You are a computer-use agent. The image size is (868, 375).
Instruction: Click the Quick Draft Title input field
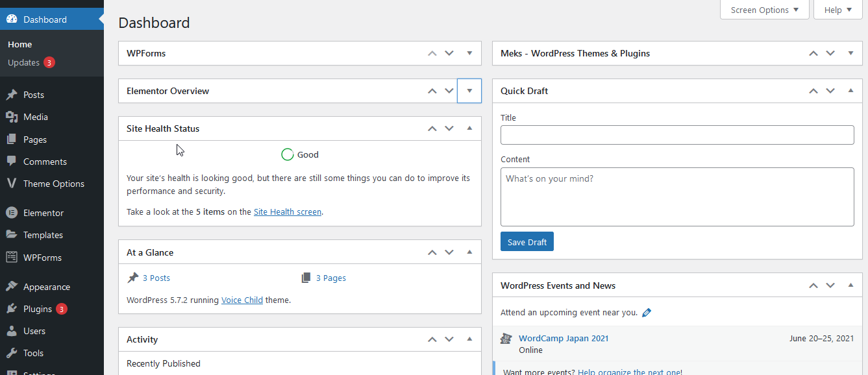coord(677,135)
